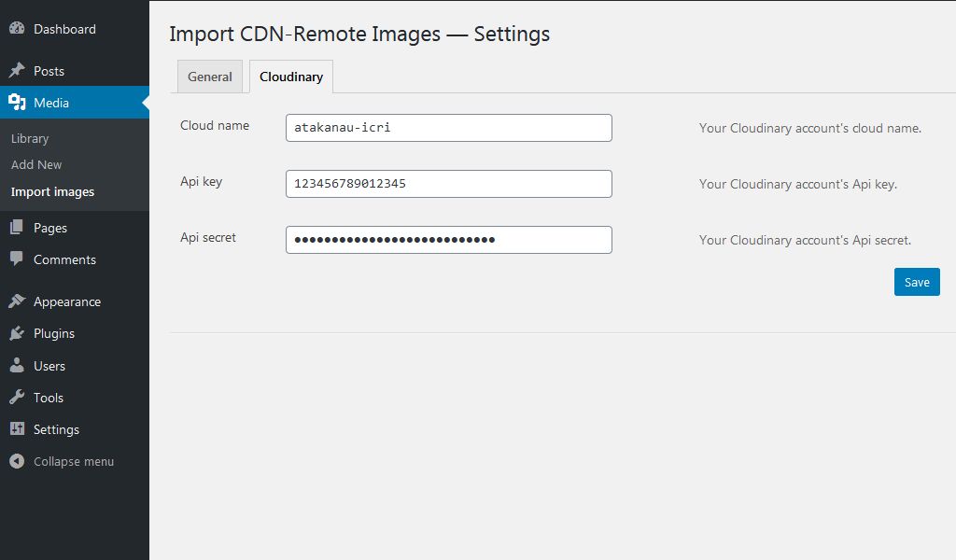Open Add New under Media

pos(36,164)
